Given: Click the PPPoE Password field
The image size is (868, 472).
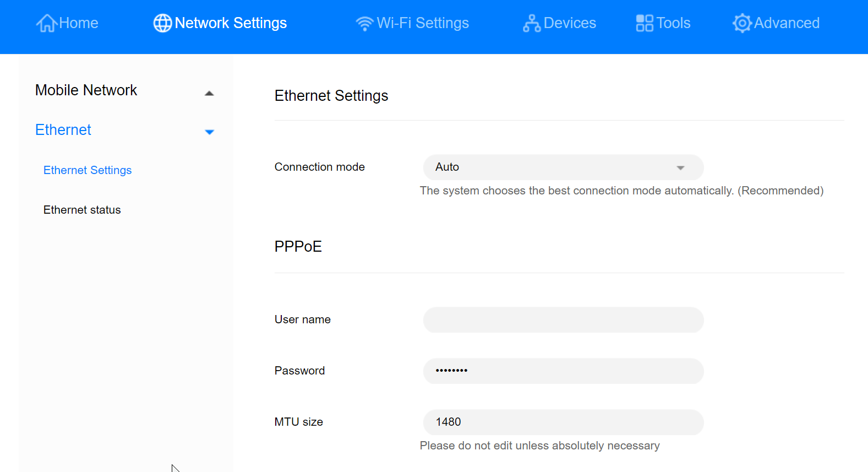Looking at the screenshot, I should pyautogui.click(x=563, y=371).
